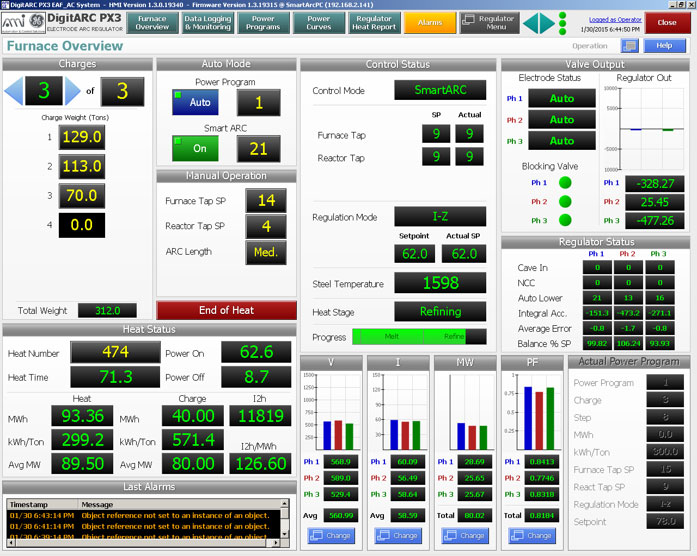Open Furnace Overview tab
The width and height of the screenshot is (697, 556).
[x=152, y=23]
